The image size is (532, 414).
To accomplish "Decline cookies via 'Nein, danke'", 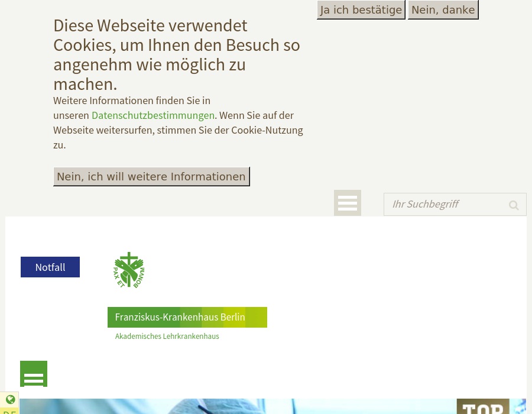I will pos(443,10).
